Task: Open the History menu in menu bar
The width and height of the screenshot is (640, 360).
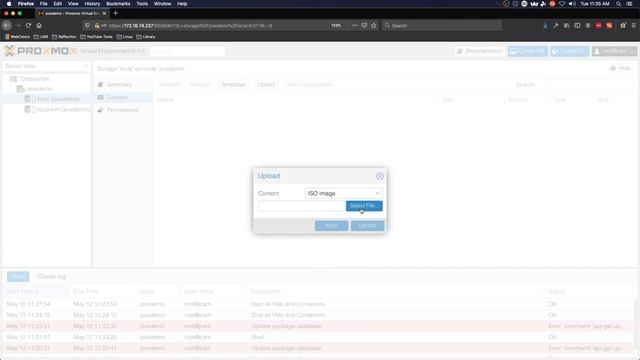Action: click(x=92, y=4)
